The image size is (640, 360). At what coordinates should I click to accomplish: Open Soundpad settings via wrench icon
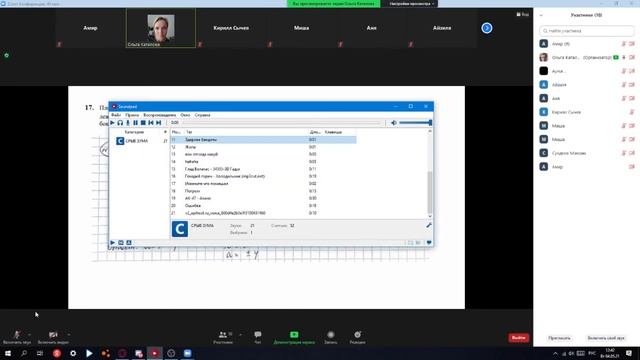pos(429,225)
